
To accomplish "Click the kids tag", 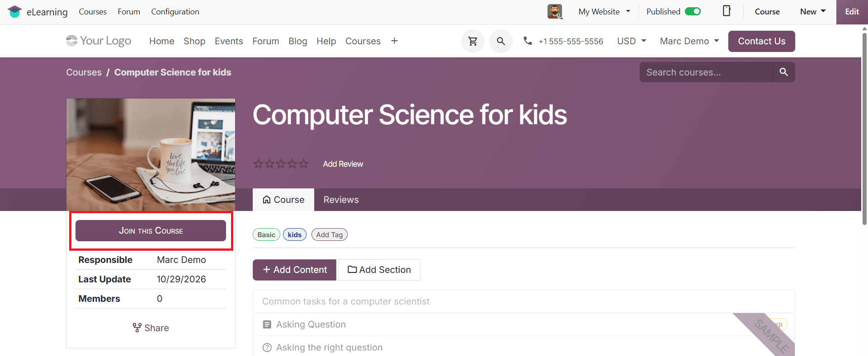I will click(x=295, y=235).
